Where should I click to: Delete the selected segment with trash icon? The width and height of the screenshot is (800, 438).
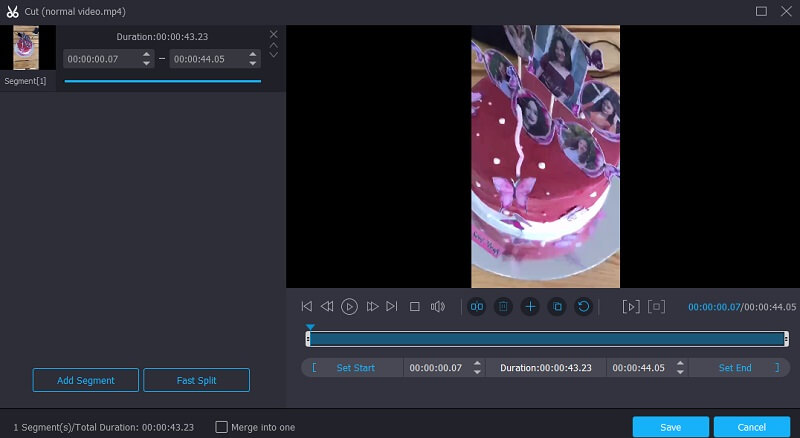(503, 306)
